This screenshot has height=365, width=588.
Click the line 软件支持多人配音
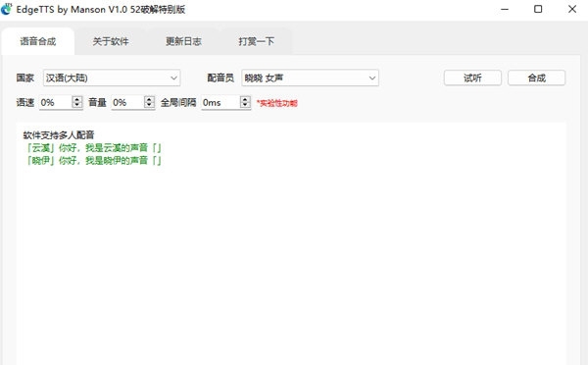[x=59, y=134]
